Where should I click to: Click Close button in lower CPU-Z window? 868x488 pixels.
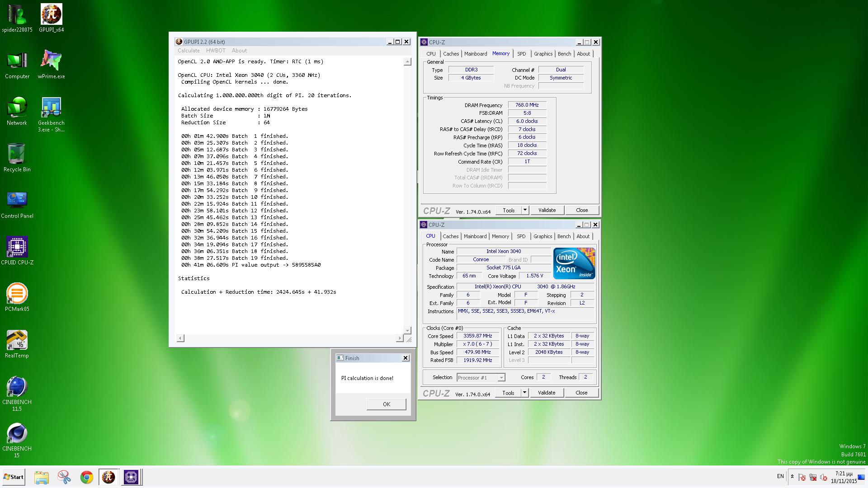[581, 393]
